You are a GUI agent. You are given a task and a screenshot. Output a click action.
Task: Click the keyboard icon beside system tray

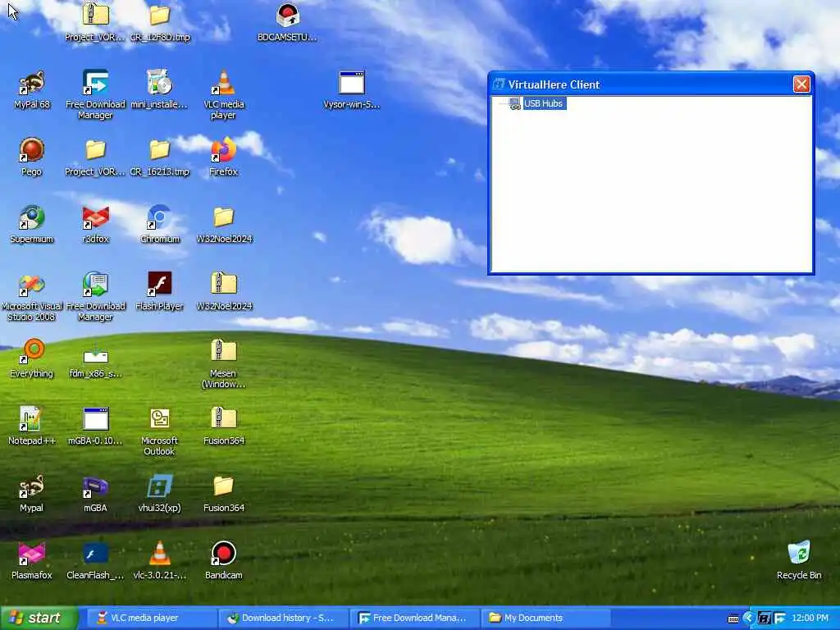(x=733, y=619)
